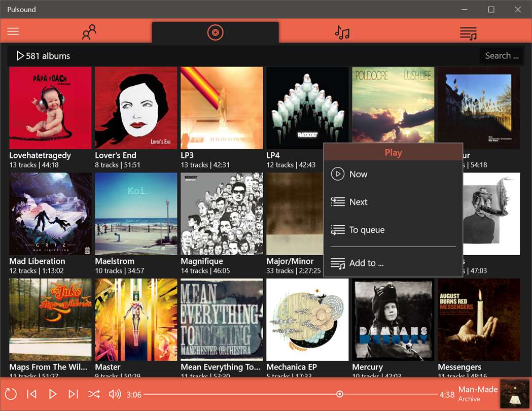Open the Maps From The Wil... album cover
The width and height of the screenshot is (532, 411).
50,320
